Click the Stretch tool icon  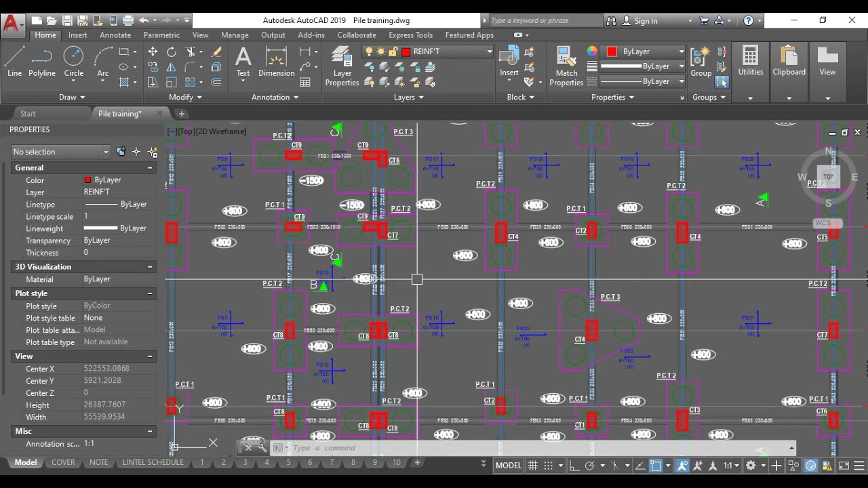153,82
